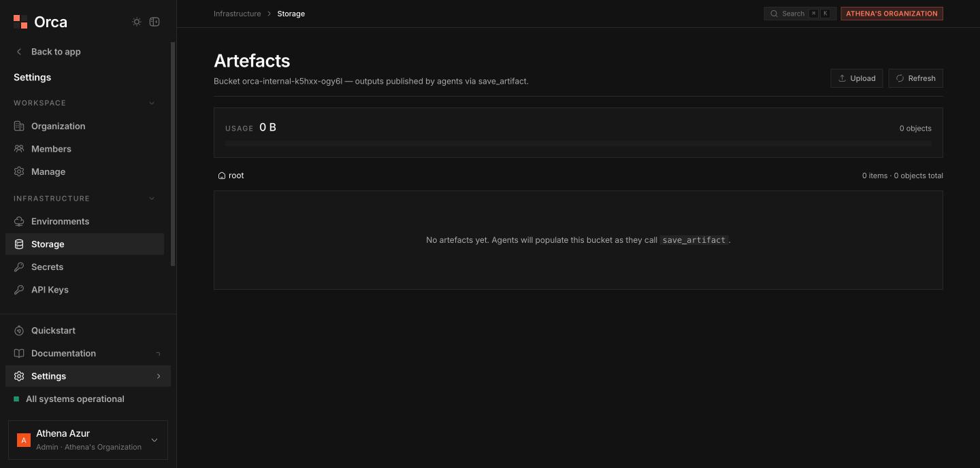Click the Documentation book icon

[x=19, y=353]
